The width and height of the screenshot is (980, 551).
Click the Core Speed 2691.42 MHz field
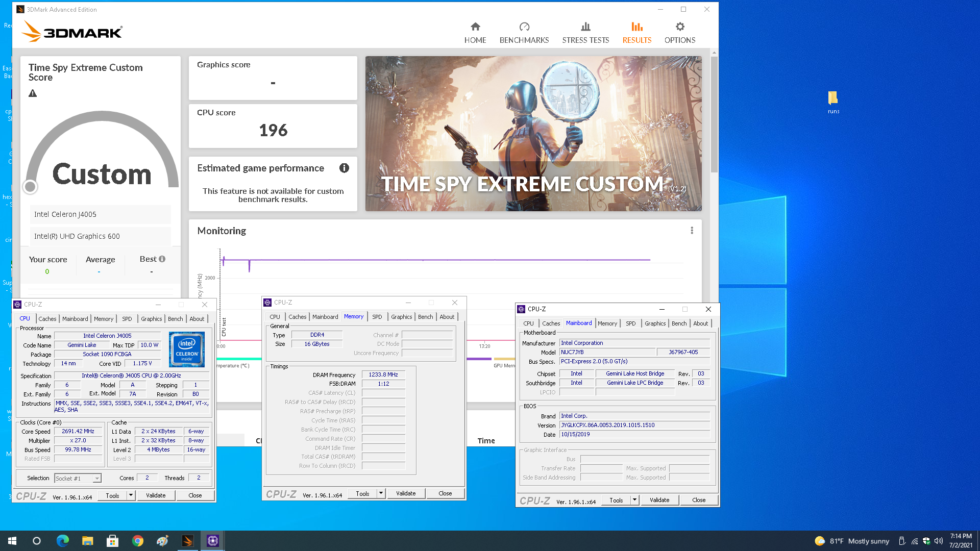(x=78, y=431)
